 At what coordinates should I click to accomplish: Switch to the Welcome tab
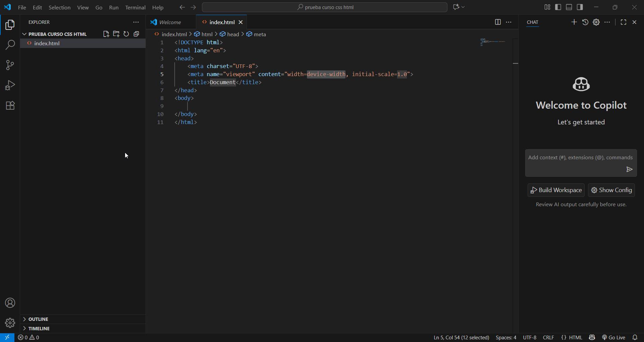coord(171,22)
